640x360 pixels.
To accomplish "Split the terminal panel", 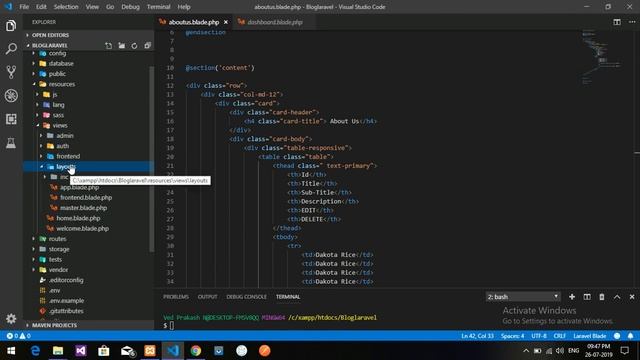I will point(587,297).
